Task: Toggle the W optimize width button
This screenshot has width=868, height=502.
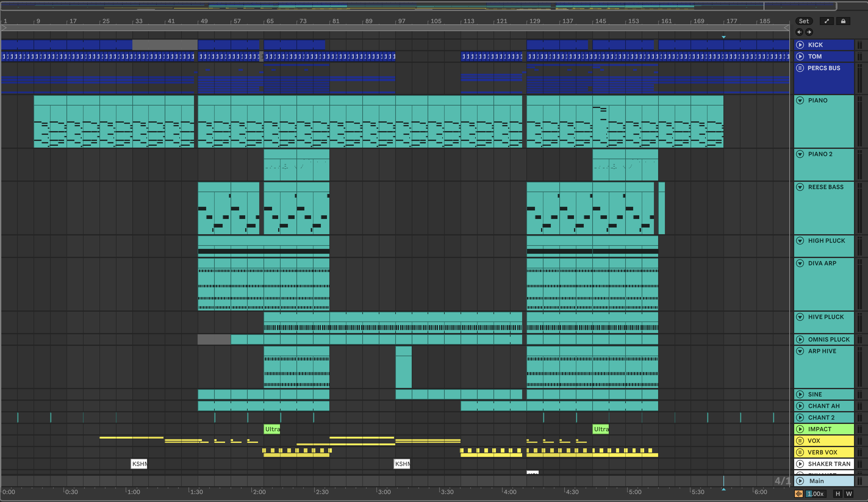Action: point(849,494)
